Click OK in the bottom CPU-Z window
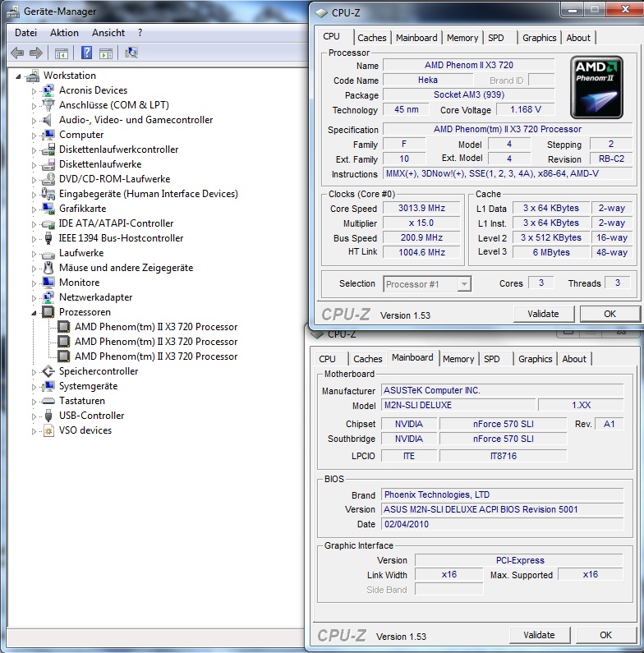The width and height of the screenshot is (644, 653). point(605,635)
